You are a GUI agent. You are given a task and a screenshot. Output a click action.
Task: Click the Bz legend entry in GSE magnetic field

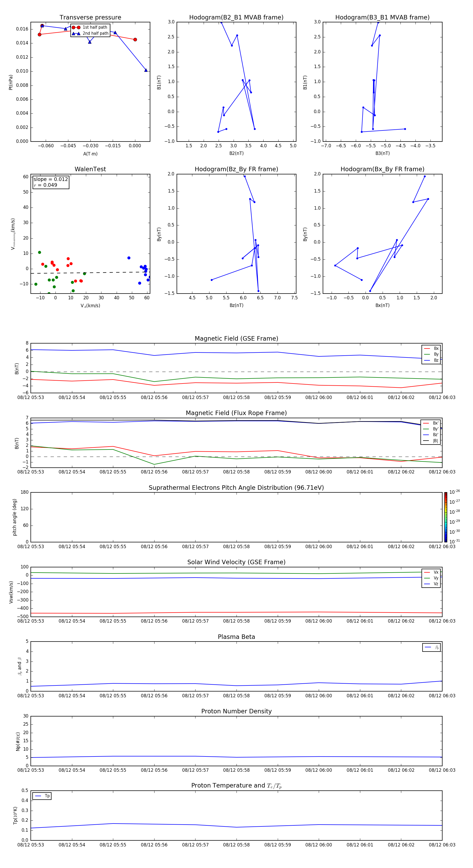click(x=431, y=360)
